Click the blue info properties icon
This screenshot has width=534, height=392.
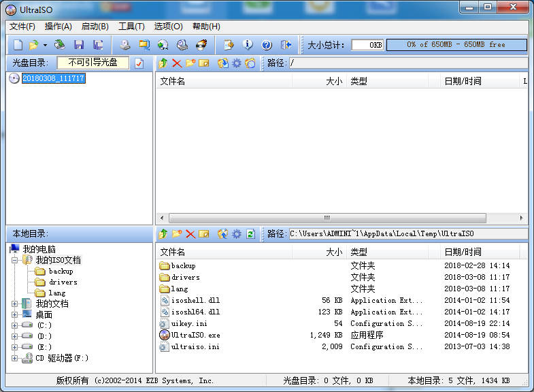click(x=248, y=45)
